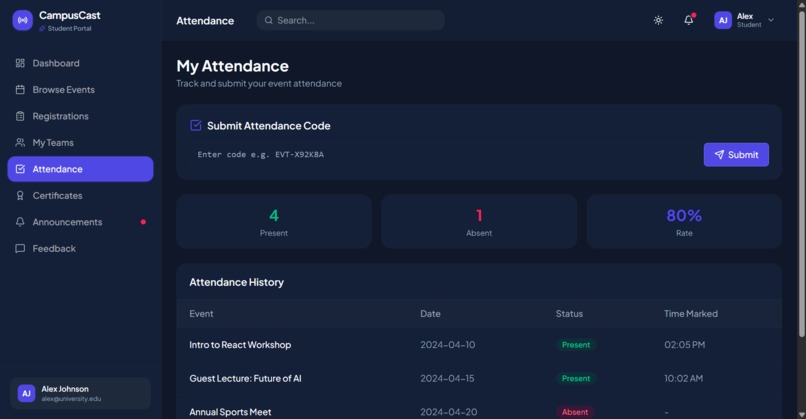
Task: Click the date 2024-04-10
Action: [x=448, y=345]
